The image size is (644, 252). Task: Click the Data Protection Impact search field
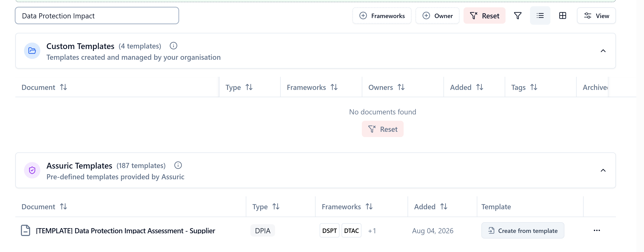[x=97, y=16]
